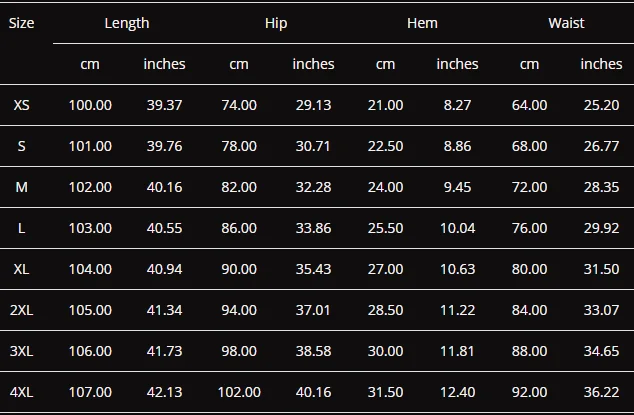Click the 102.00 hip cm value for 4XL
Viewport: 634px width, 415px height.
[239, 392]
